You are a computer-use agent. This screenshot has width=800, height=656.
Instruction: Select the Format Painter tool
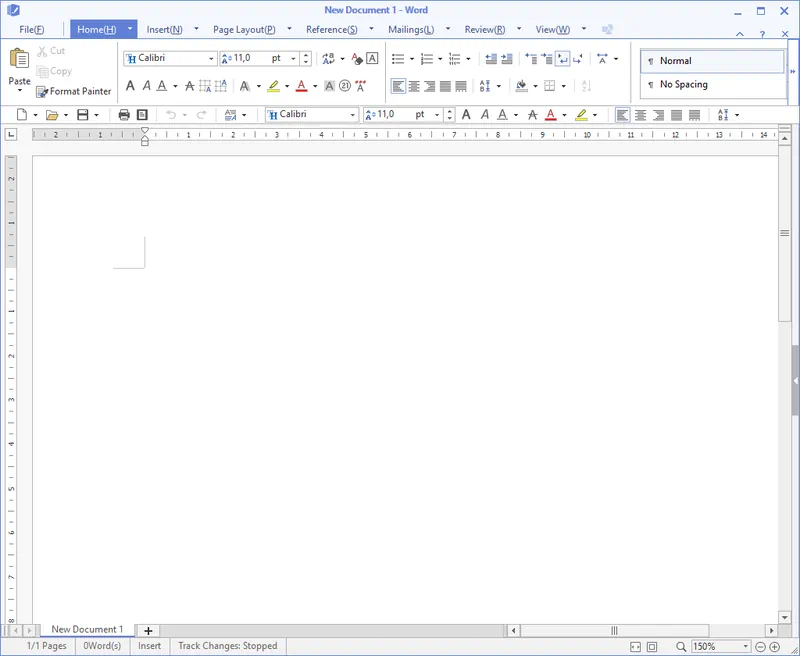tap(73, 91)
